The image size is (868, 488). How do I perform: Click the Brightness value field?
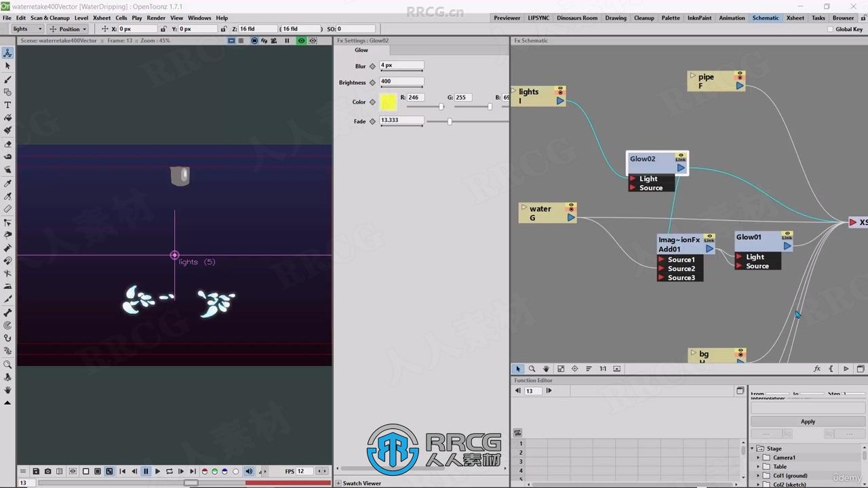coord(401,81)
